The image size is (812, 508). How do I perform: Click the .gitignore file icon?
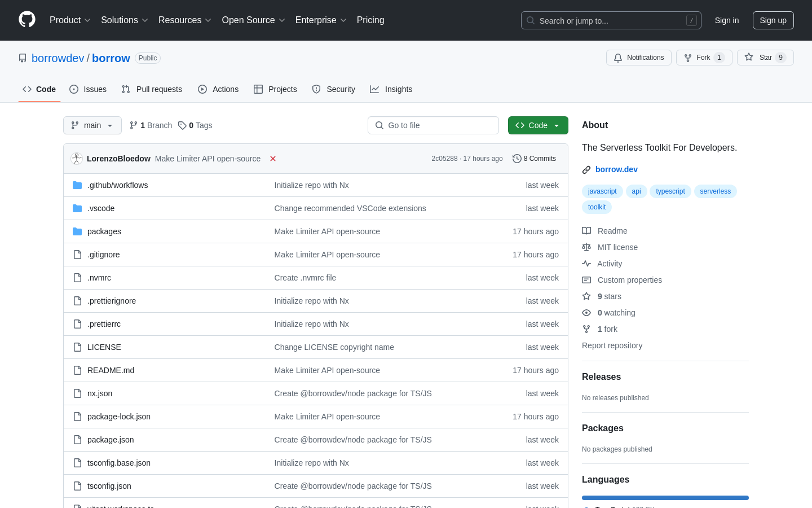[77, 255]
